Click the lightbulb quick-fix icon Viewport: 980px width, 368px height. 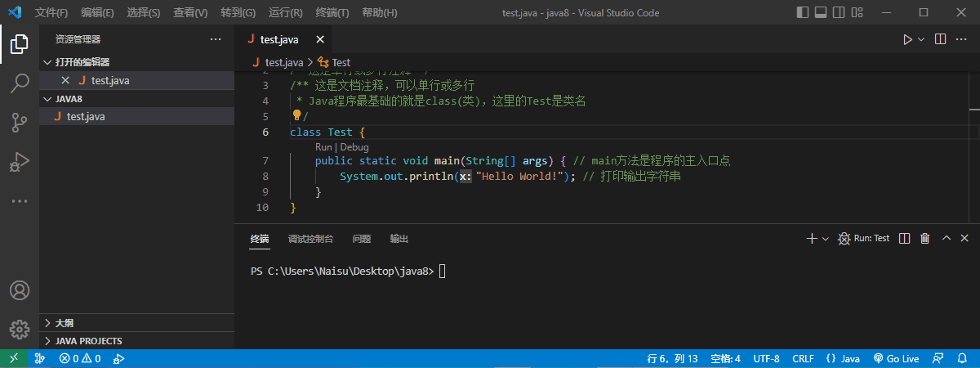(x=297, y=115)
